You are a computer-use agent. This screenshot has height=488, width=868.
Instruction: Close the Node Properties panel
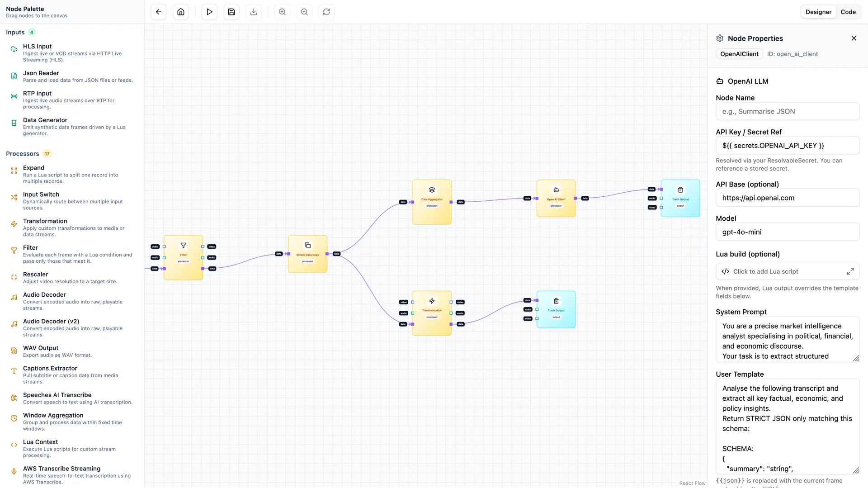(854, 38)
